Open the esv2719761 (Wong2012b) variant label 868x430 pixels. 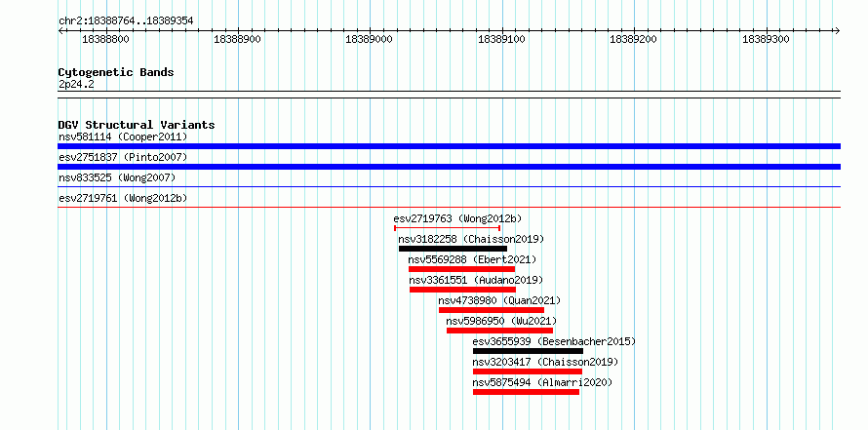point(123,198)
